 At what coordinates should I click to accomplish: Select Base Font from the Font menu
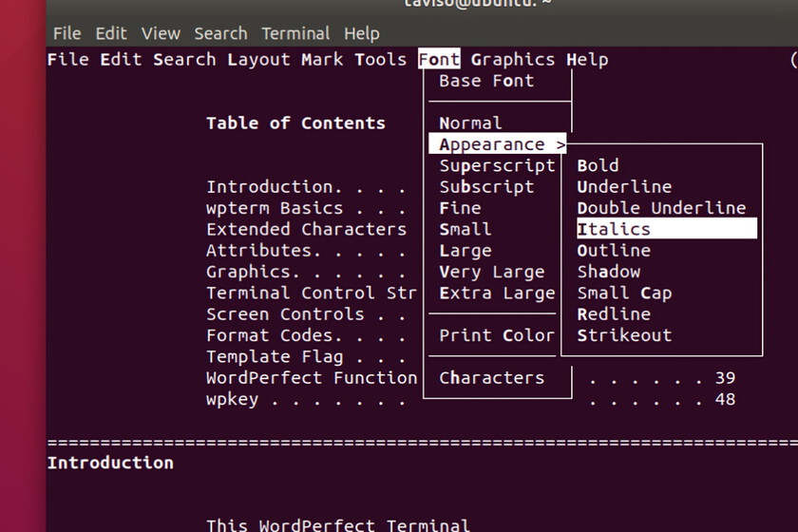point(486,81)
